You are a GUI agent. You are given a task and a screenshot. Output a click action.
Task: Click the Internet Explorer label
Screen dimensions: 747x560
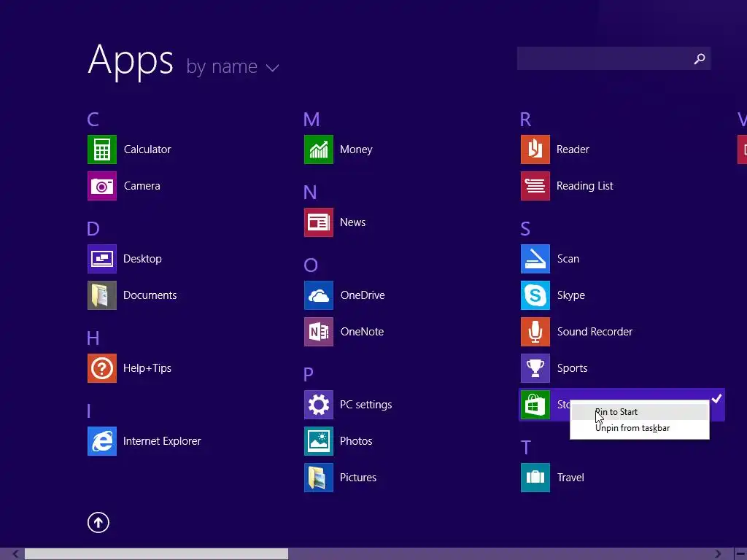(x=162, y=441)
